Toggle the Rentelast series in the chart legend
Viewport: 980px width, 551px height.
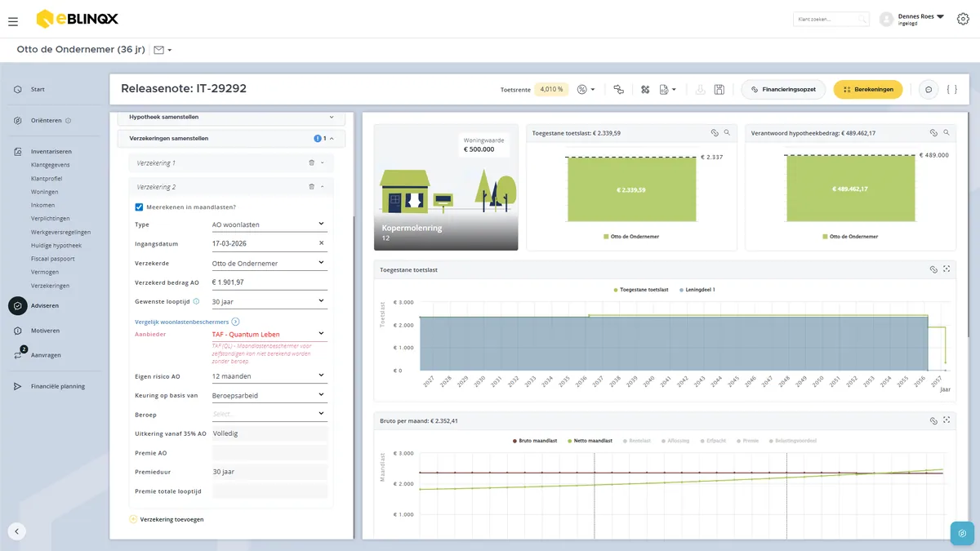pos(635,441)
